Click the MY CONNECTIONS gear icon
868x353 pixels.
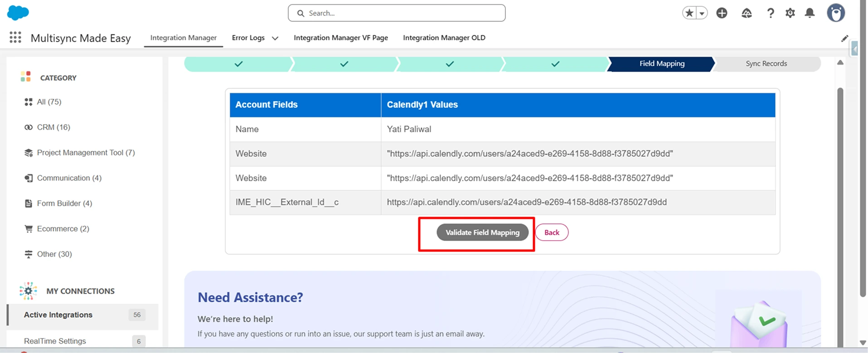pos(28,291)
